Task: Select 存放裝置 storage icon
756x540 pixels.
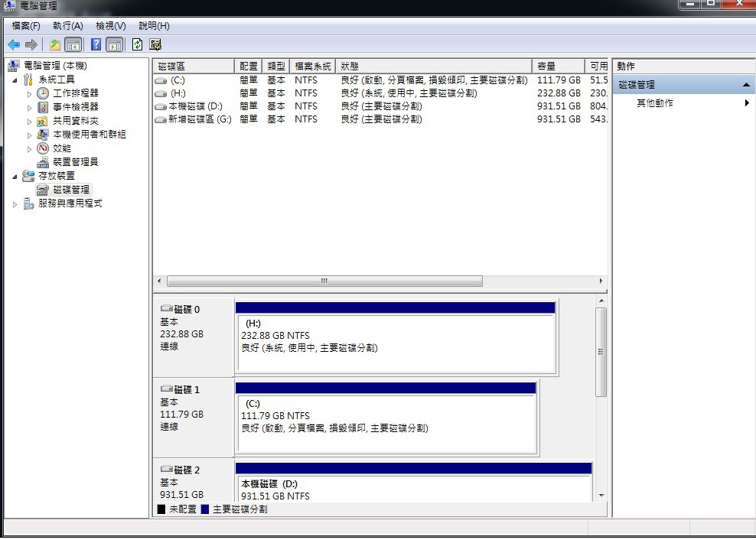Action: tap(28, 176)
